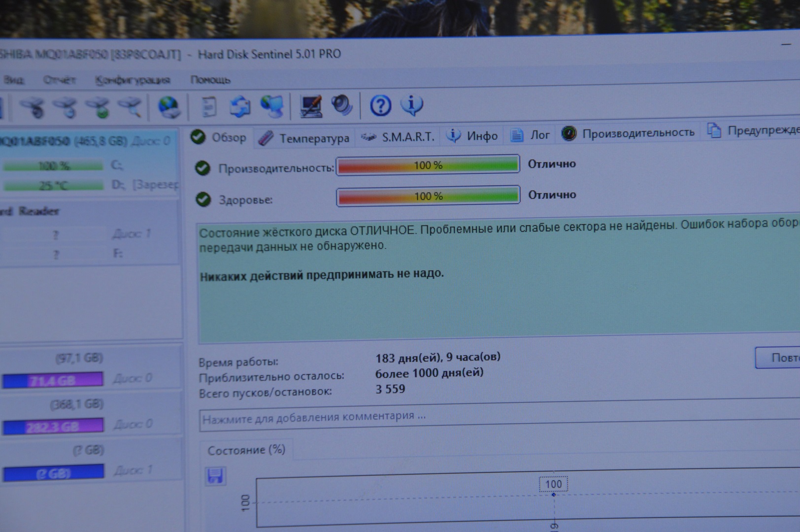Click the globe with disk toolbar icon
Viewport: 800px width, 532px height.
(169, 107)
